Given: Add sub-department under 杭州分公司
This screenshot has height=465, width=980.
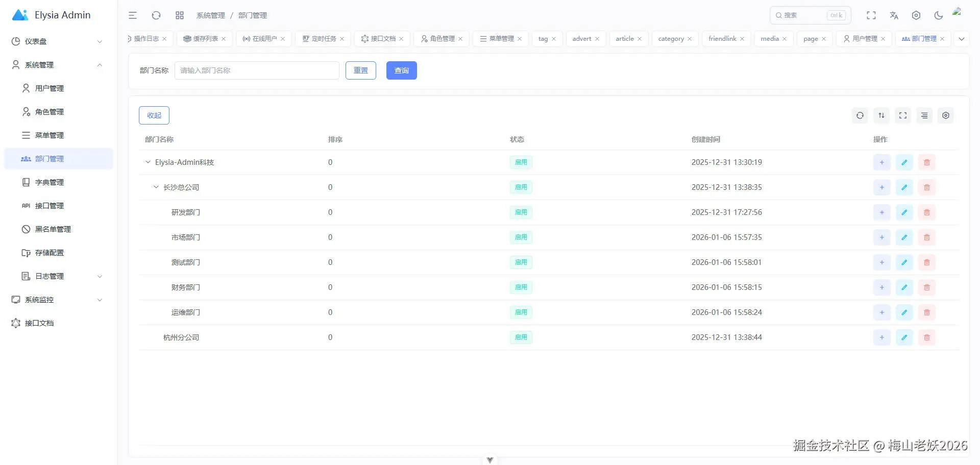Looking at the screenshot, I should point(882,337).
